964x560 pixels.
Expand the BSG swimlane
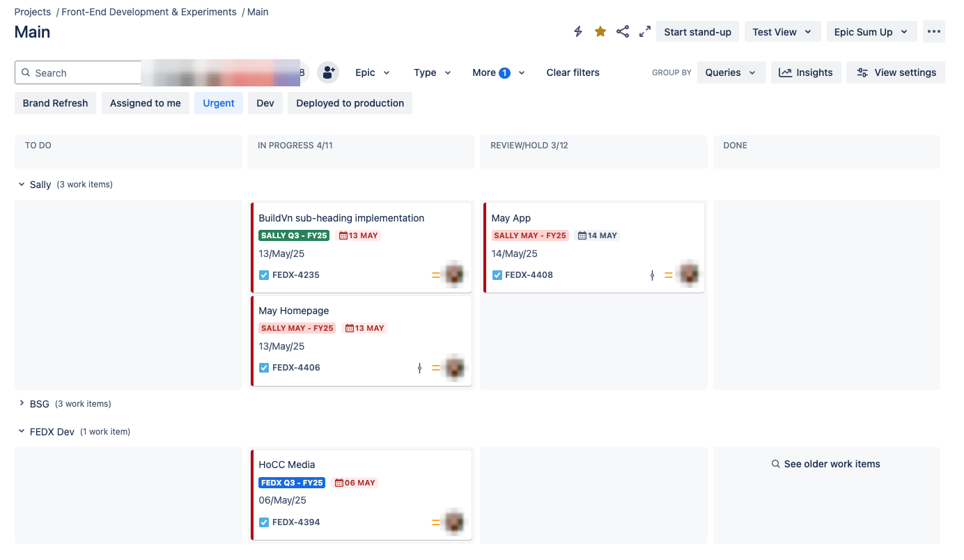pos(22,404)
